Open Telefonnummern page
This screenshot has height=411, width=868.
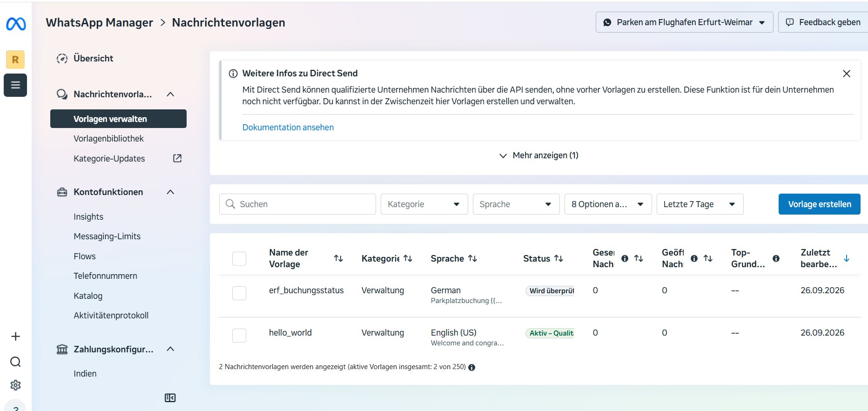click(105, 276)
